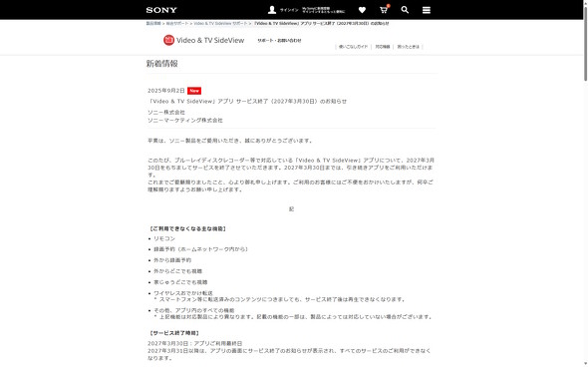Go to the SONY logo homepage
This screenshot has height=367, width=588.
pos(161,10)
